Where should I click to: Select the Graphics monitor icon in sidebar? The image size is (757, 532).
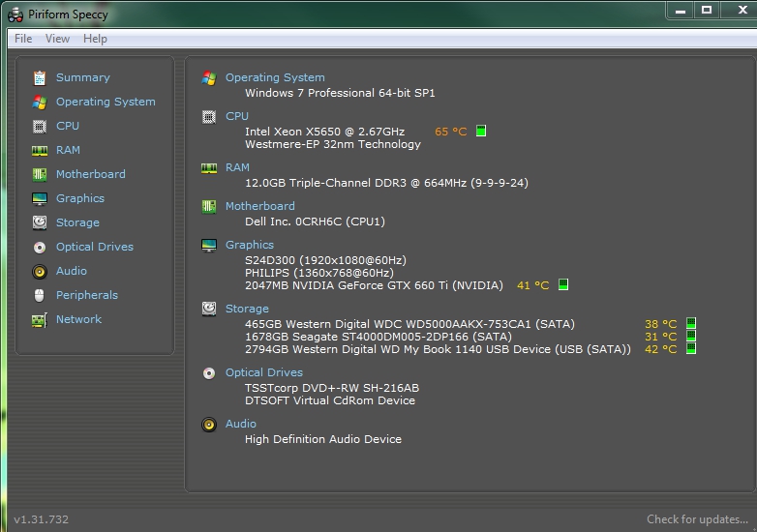40,198
